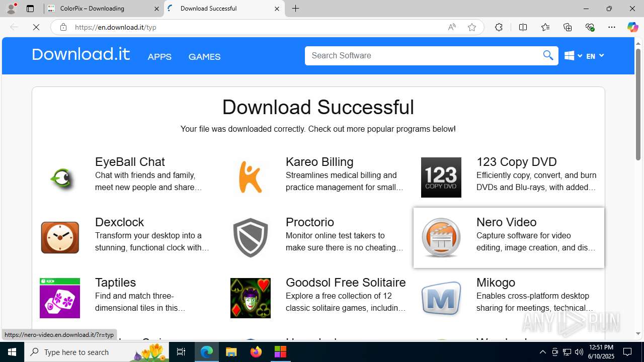
Task: Open the 123 Copy DVD icon
Action: coord(441,177)
